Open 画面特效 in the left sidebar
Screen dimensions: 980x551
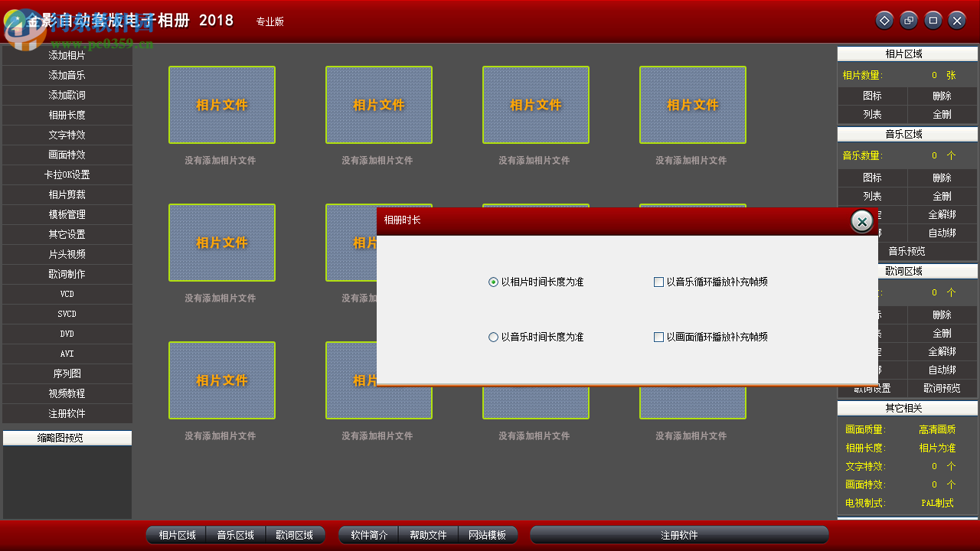[67, 155]
